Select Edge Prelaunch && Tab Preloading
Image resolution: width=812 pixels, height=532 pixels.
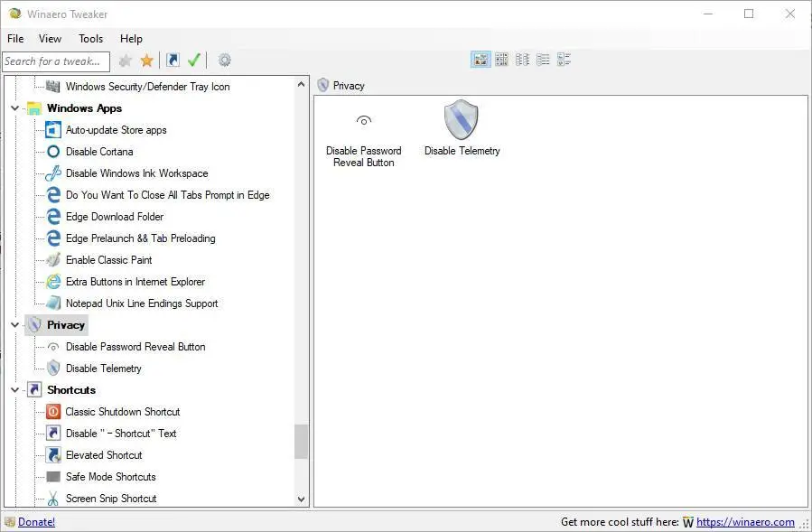pos(140,238)
